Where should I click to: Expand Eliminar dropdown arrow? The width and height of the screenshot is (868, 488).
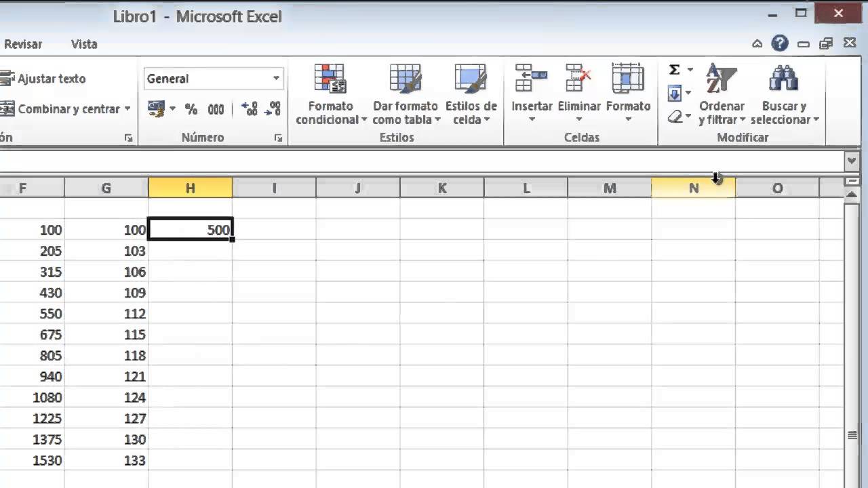click(579, 120)
